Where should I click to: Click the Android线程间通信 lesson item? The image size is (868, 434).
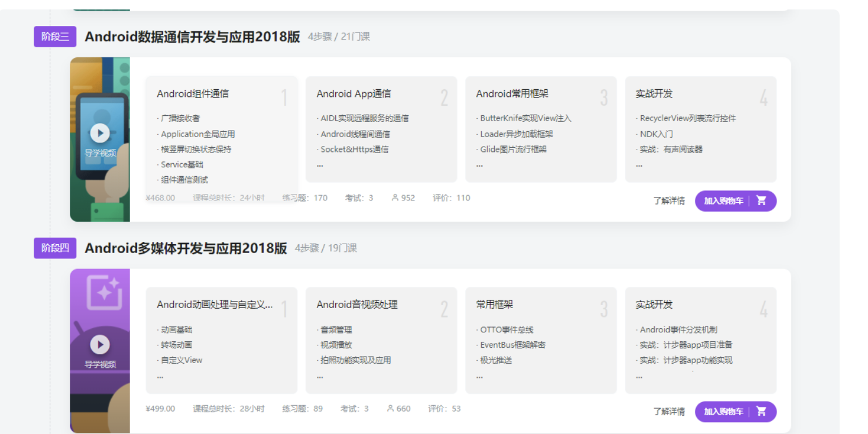(354, 134)
